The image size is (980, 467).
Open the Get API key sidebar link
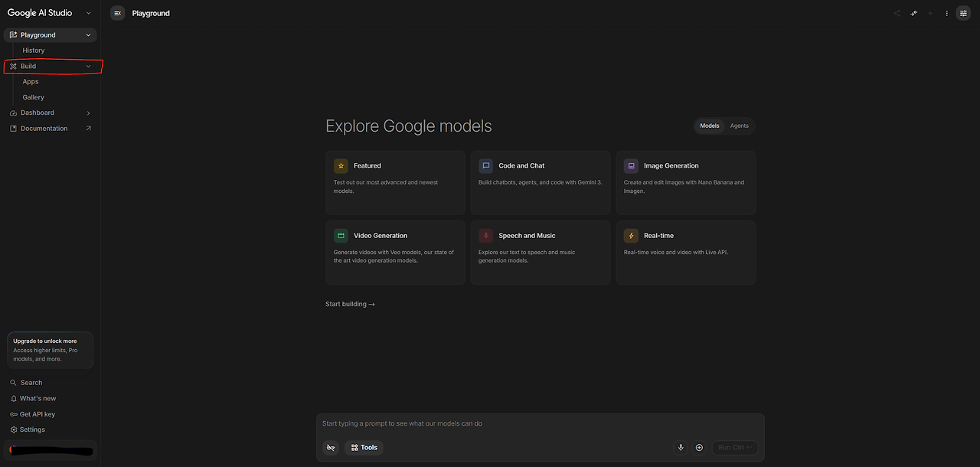pos(51,414)
